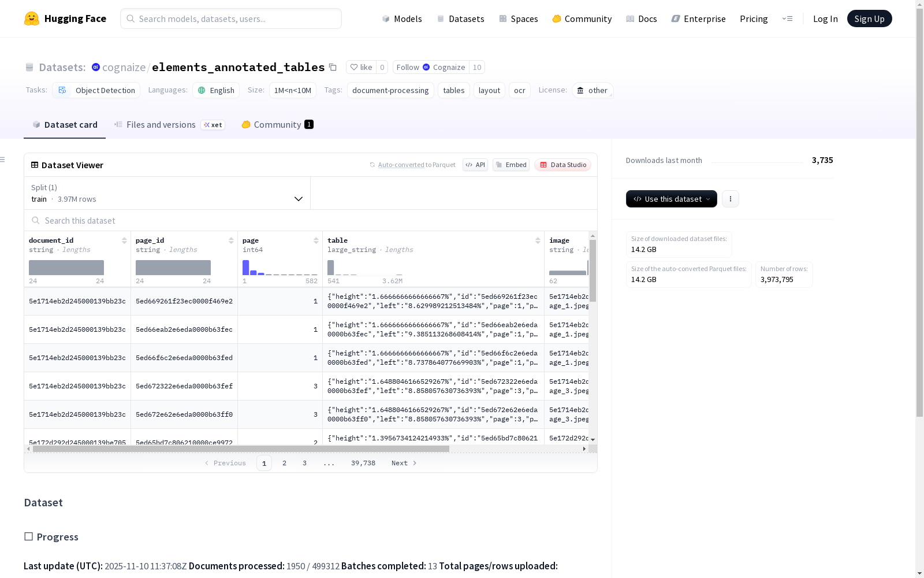
Task: Open Data Studio
Action: click(x=562, y=165)
